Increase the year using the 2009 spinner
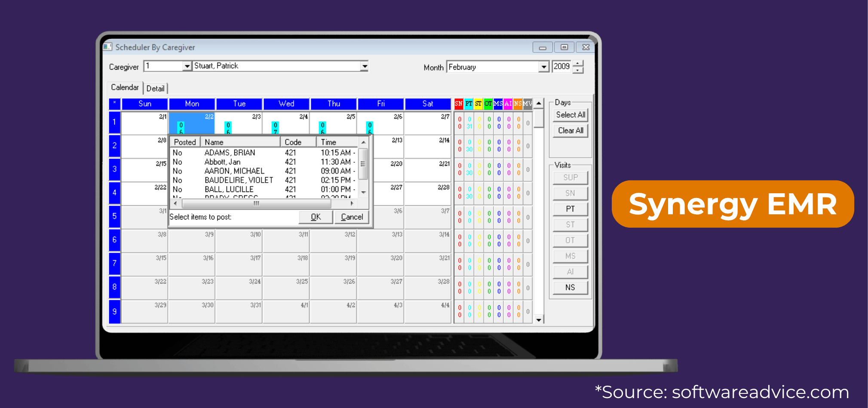 [578, 64]
